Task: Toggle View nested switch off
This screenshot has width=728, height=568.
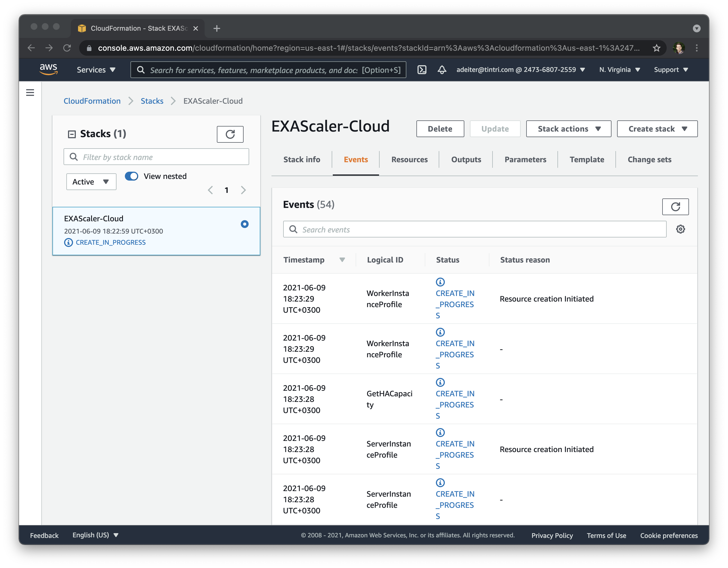Action: 132,176
